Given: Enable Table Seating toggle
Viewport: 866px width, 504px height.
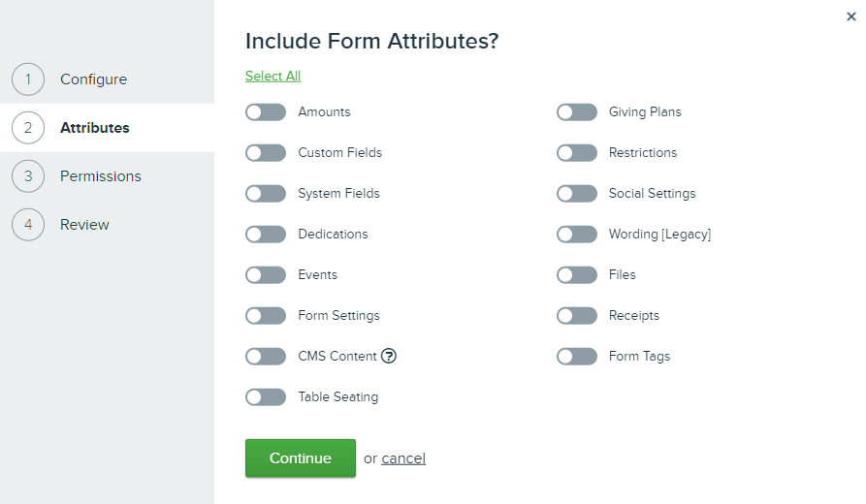Looking at the screenshot, I should click(266, 397).
